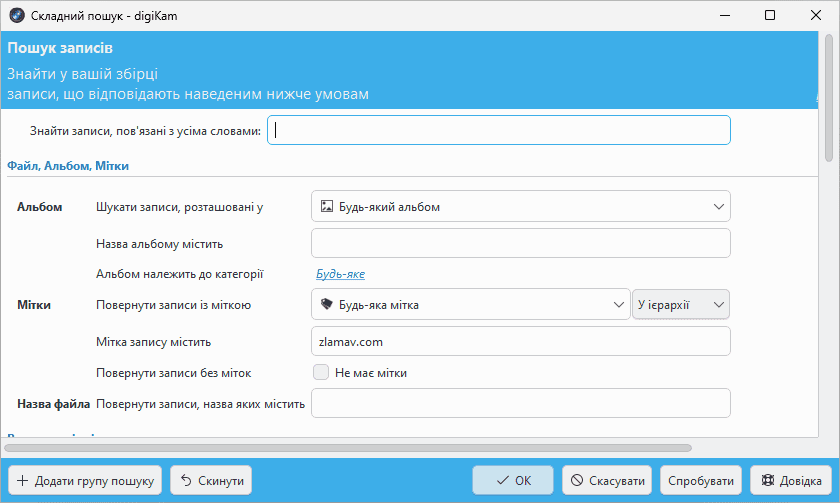
Task: Open the Будь-яке category link
Action: (x=340, y=274)
